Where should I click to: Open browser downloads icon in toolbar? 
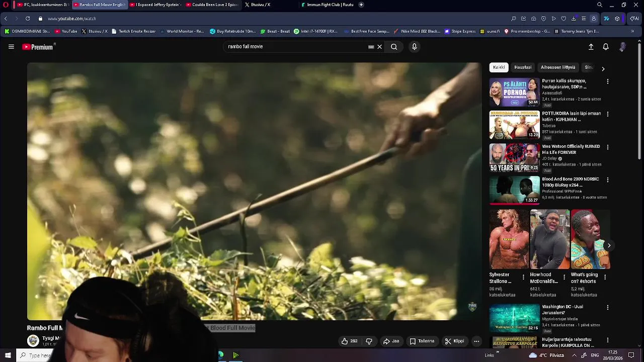coord(574,19)
